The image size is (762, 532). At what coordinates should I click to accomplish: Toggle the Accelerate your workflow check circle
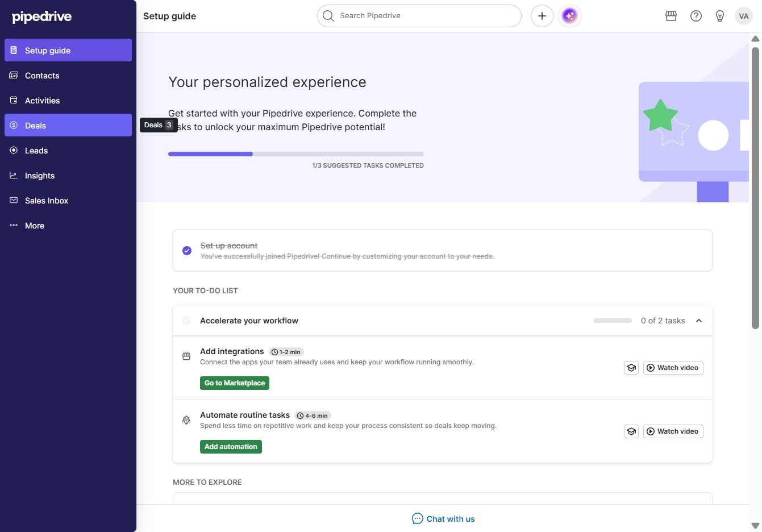click(186, 321)
